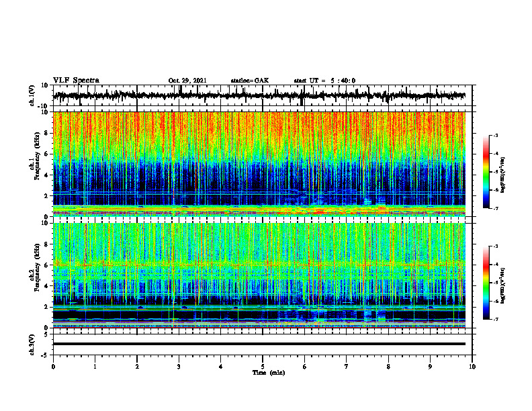Click the ch.1 color scale 'log(PSD)' unit label
This screenshot has height=411, width=532.
pyautogui.click(x=502, y=175)
